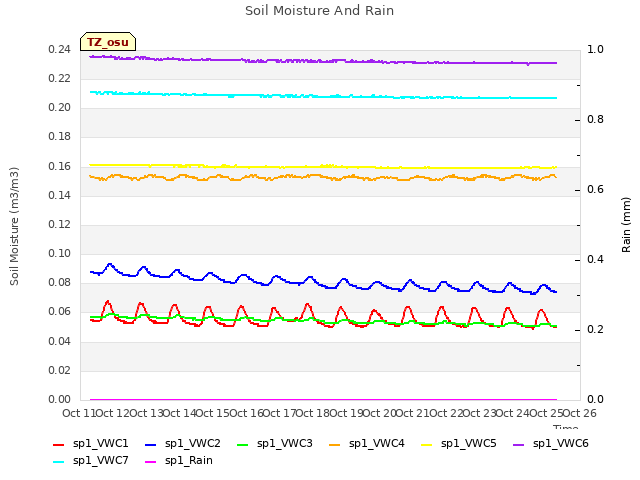
Task: Click the sp1_VWC6 legend label
Action: [560, 443]
